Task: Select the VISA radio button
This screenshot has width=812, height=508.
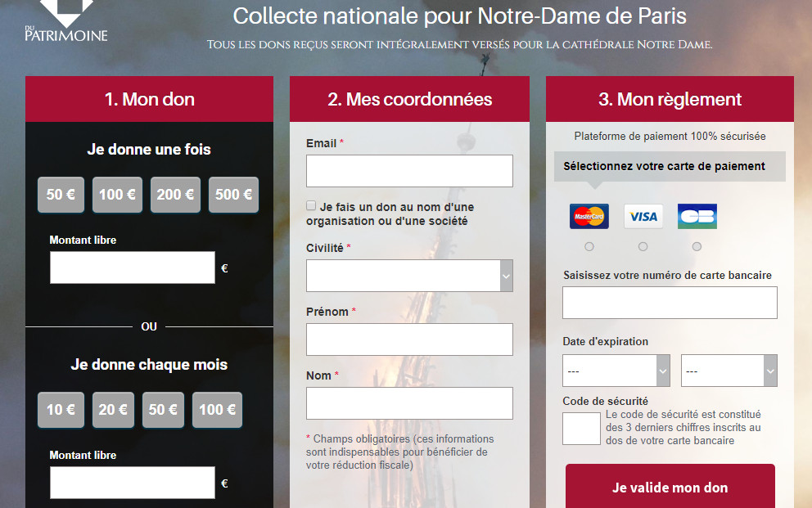Action: click(x=643, y=246)
